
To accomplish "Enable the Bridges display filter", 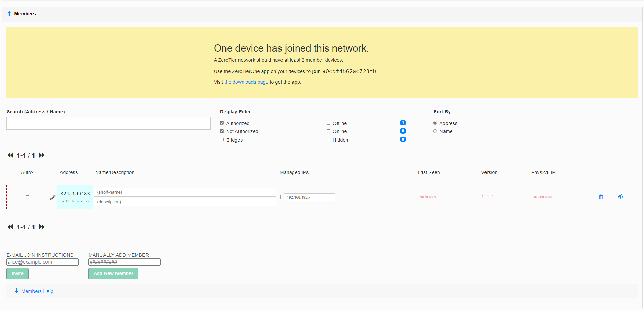I will coord(222,140).
